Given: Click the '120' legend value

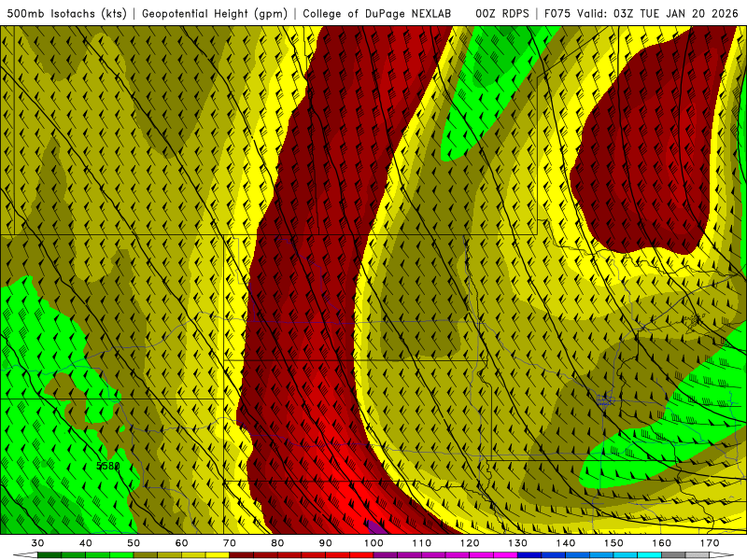Looking at the screenshot, I should pos(470,543).
